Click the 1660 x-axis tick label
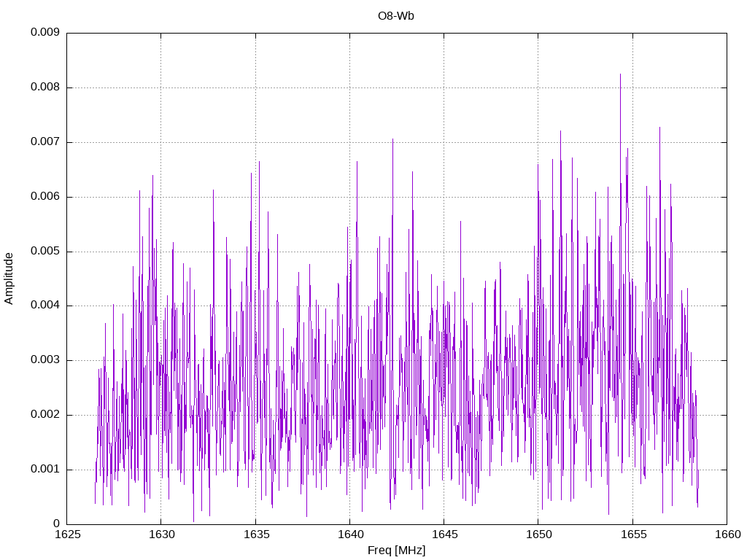The width and height of the screenshot is (747, 560). tap(727, 534)
